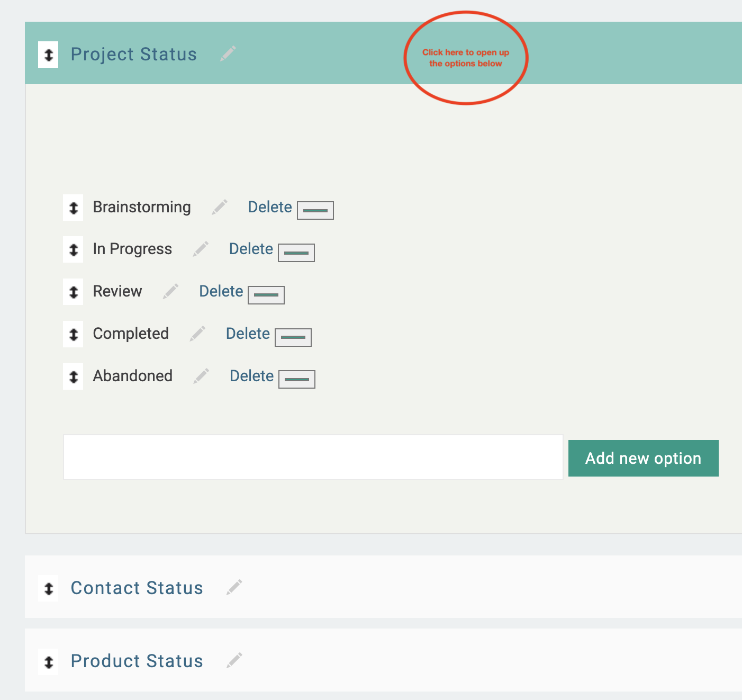Click the new option text input field
The width and height of the screenshot is (742, 700).
313,457
